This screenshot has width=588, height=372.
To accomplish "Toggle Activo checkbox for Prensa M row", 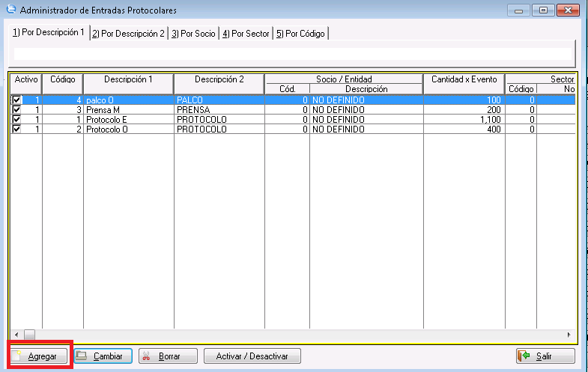I will (16, 109).
